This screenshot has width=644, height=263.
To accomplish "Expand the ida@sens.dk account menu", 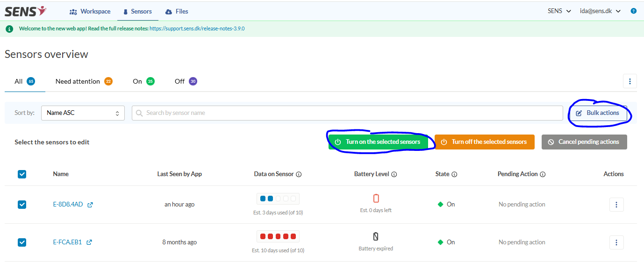I will (x=600, y=11).
